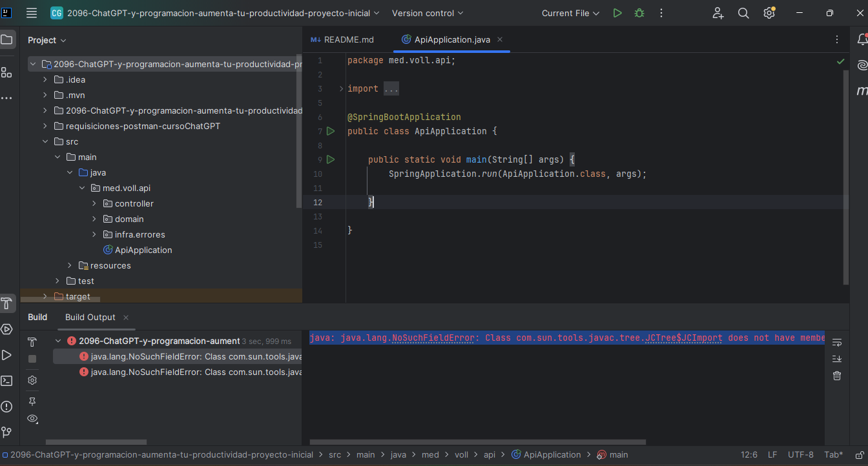Open UTF-8 encoding widget
This screenshot has height=466, width=868.
coord(801,454)
